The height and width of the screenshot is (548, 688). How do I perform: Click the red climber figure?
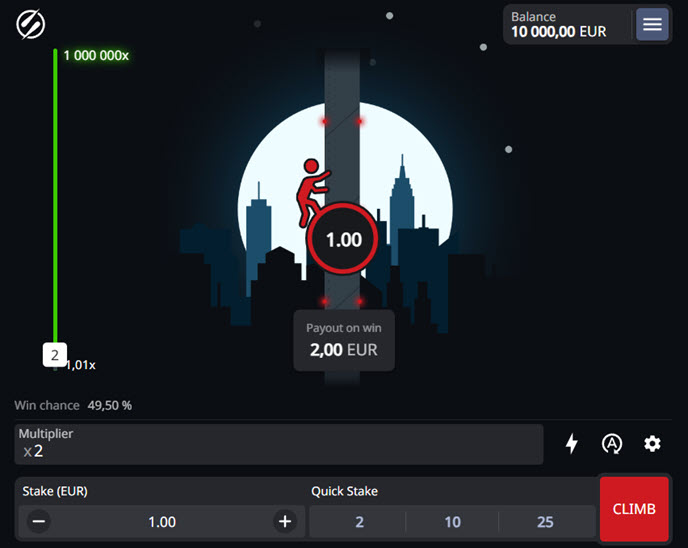pyautogui.click(x=313, y=191)
